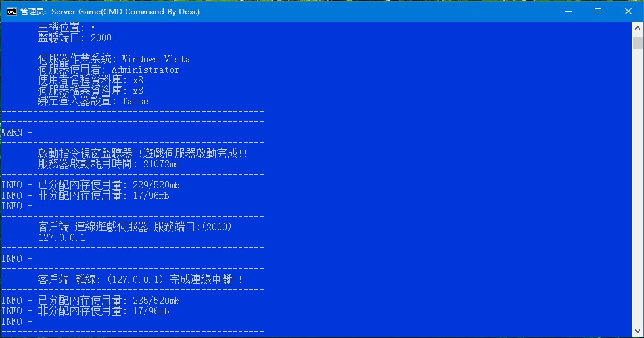Click the 'WARN -' log label
The image size is (644, 338).
pos(17,133)
